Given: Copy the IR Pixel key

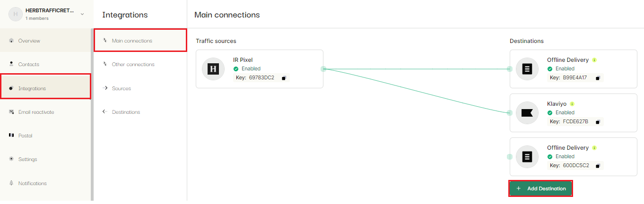Looking at the screenshot, I should pyautogui.click(x=284, y=78).
